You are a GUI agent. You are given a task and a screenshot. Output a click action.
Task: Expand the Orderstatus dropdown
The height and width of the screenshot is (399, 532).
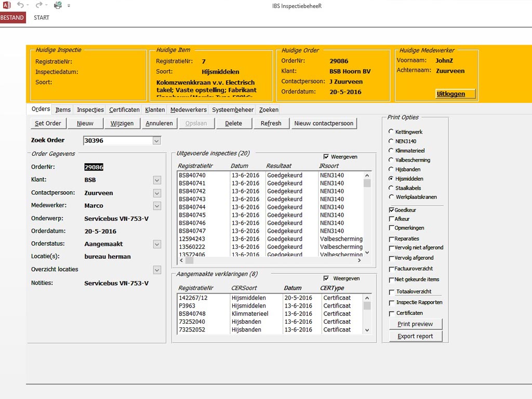click(157, 244)
